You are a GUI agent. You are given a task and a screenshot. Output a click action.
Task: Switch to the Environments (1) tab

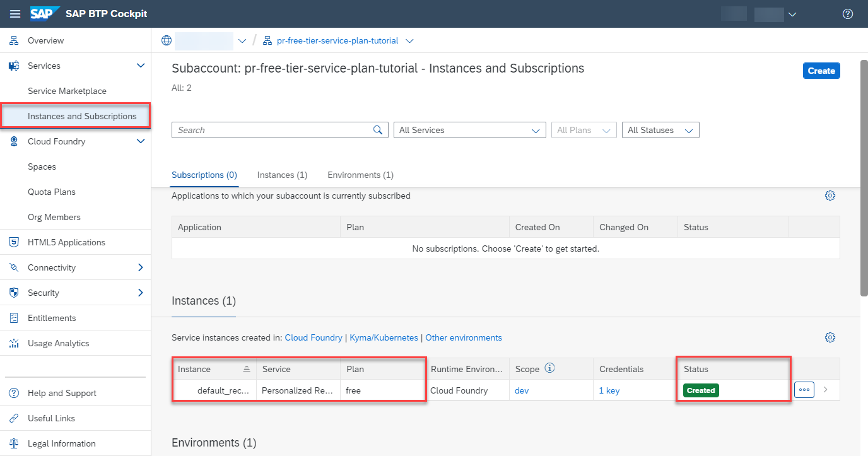[x=360, y=175]
